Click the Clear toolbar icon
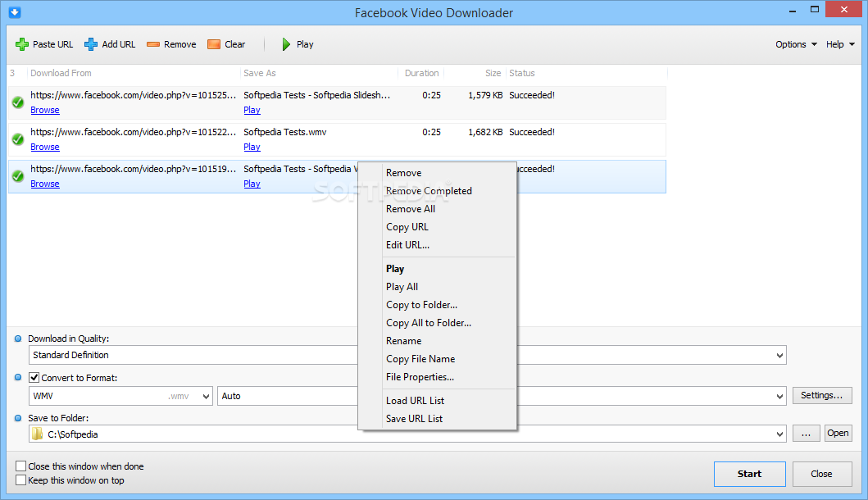 [214, 44]
